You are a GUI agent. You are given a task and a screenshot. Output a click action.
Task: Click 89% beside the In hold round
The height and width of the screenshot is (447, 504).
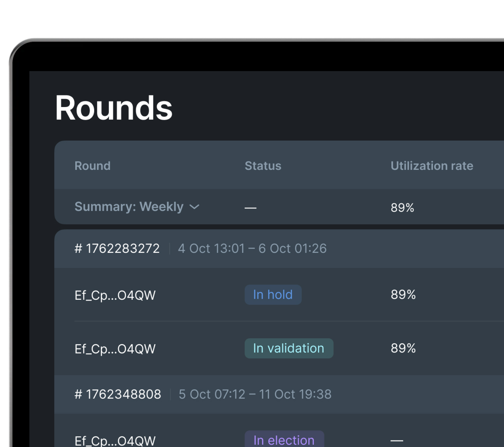pos(403,295)
